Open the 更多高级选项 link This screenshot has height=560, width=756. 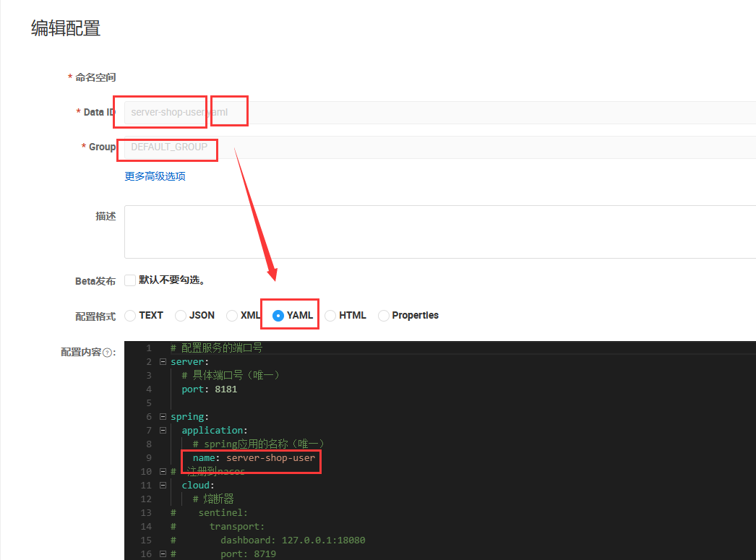pos(155,176)
